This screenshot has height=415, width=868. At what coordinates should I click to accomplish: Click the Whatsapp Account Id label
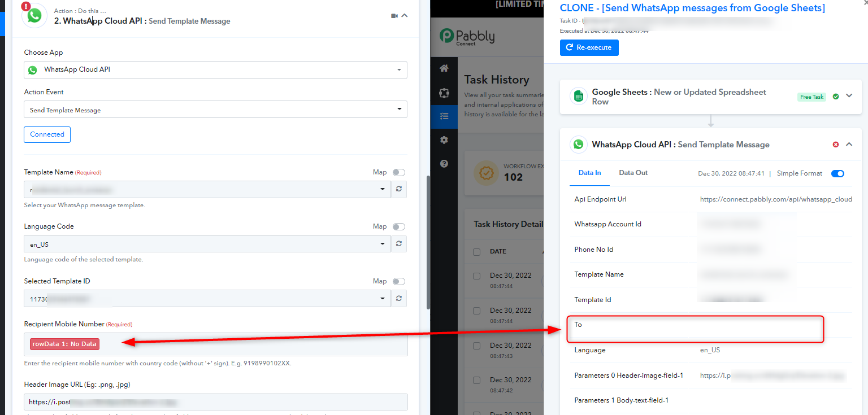coord(607,224)
